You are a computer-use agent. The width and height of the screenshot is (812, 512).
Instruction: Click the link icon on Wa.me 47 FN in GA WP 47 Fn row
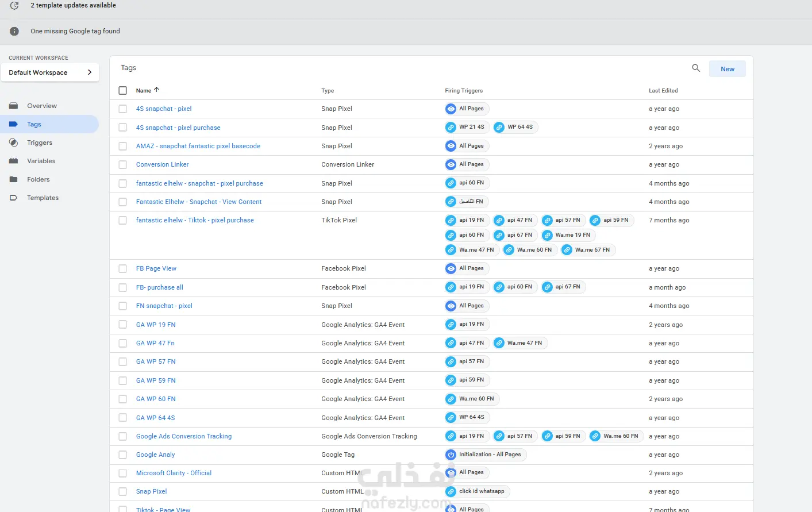[x=499, y=344]
